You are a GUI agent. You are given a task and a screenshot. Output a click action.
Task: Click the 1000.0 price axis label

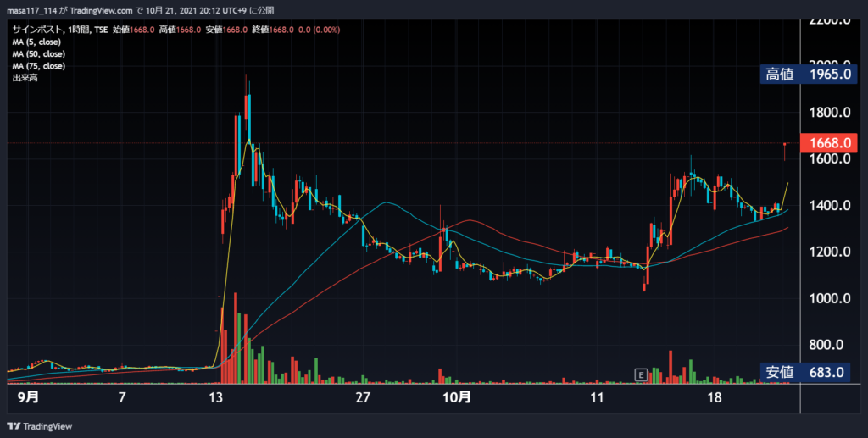coord(830,298)
